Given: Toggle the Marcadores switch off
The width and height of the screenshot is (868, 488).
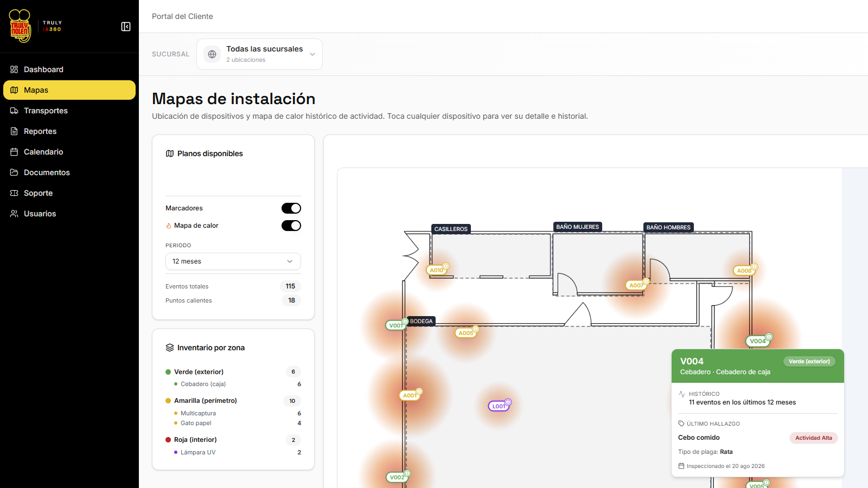Looking at the screenshot, I should [x=291, y=208].
